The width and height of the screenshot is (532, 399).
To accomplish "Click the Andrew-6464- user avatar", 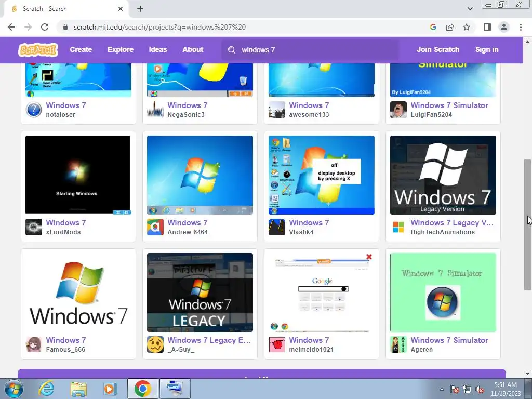I will pos(155,227).
